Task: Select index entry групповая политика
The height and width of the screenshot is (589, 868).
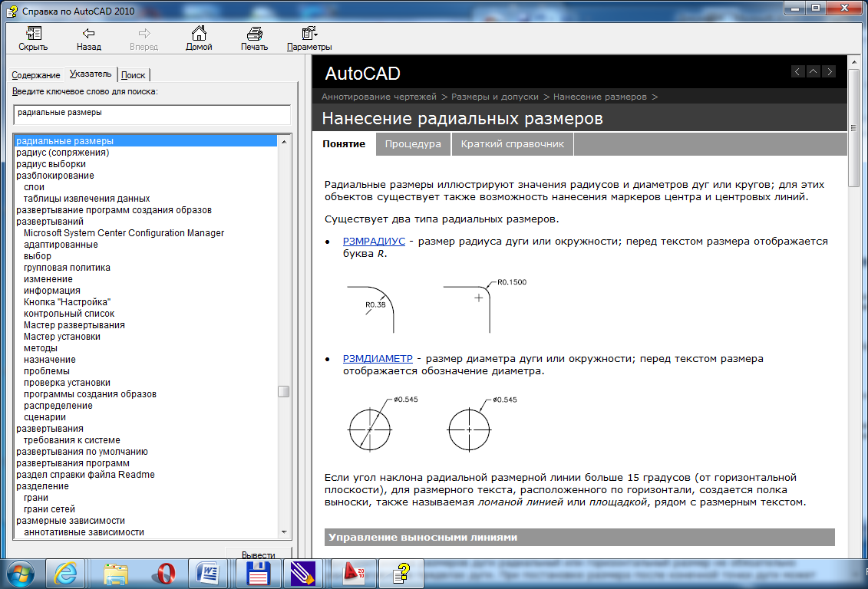Action: 67,268
